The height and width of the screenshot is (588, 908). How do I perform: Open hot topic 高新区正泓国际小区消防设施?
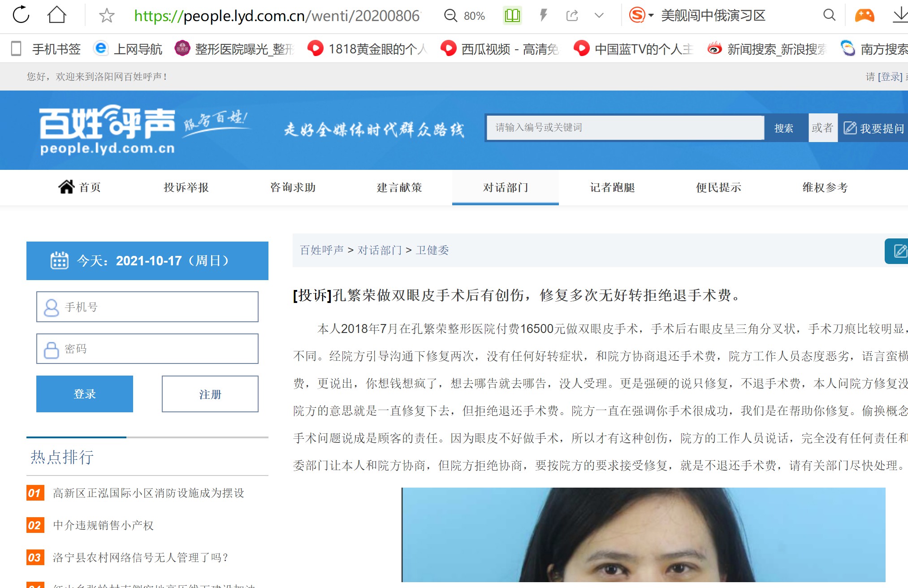tap(148, 493)
